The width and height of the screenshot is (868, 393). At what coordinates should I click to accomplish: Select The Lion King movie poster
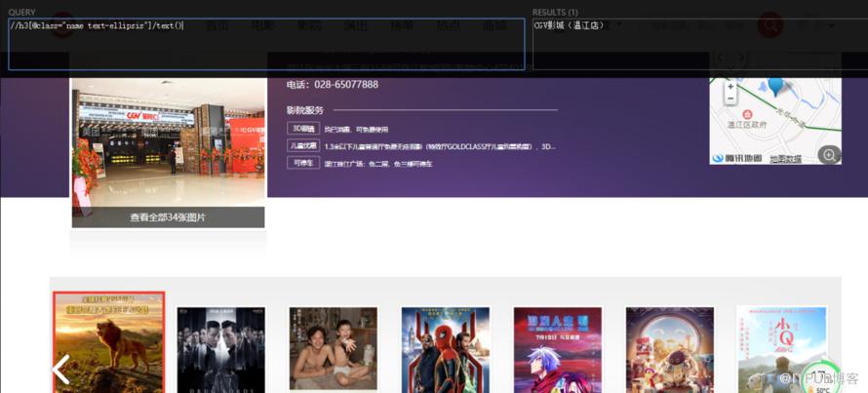(x=109, y=342)
